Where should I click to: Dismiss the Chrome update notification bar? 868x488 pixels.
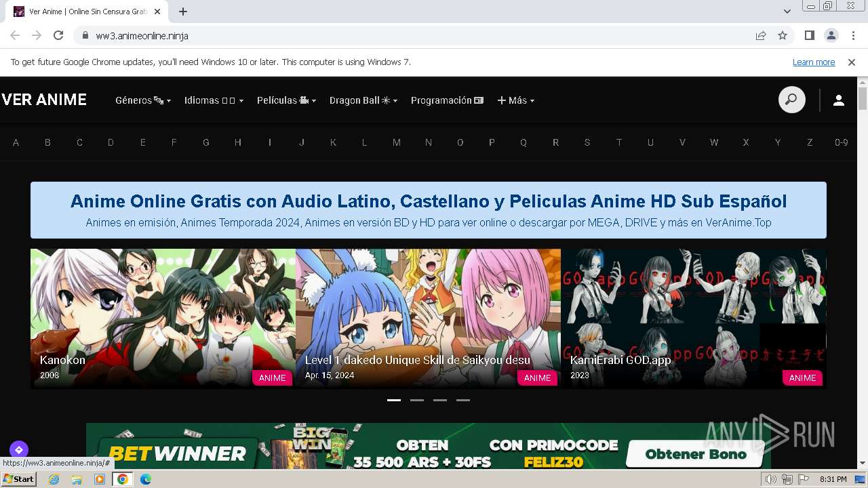(x=852, y=62)
